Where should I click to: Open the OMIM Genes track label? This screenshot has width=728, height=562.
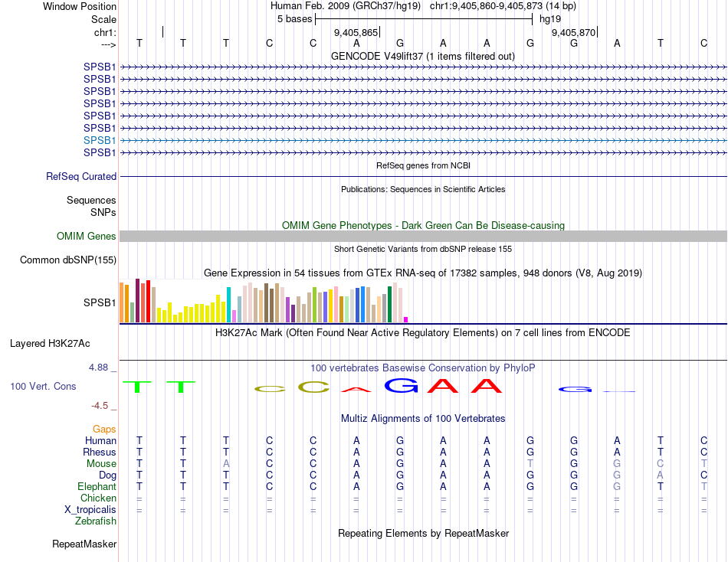pos(86,237)
